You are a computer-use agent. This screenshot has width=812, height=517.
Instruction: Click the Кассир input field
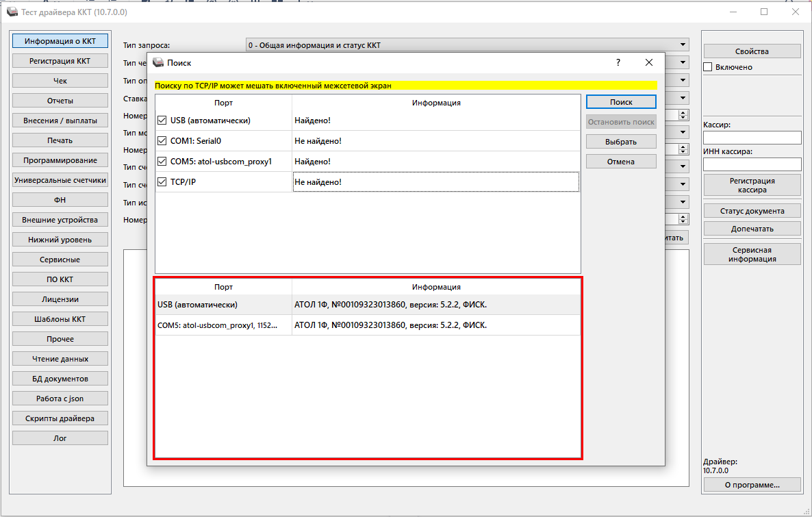752,138
